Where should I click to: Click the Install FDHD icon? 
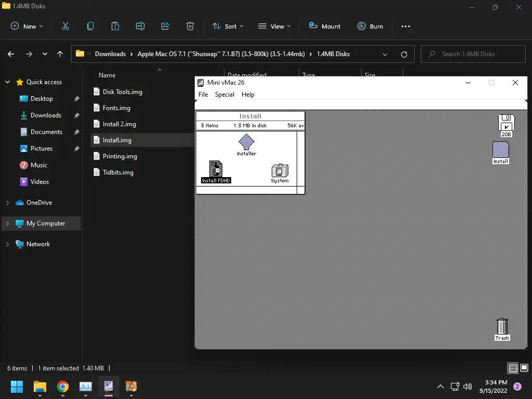click(216, 172)
